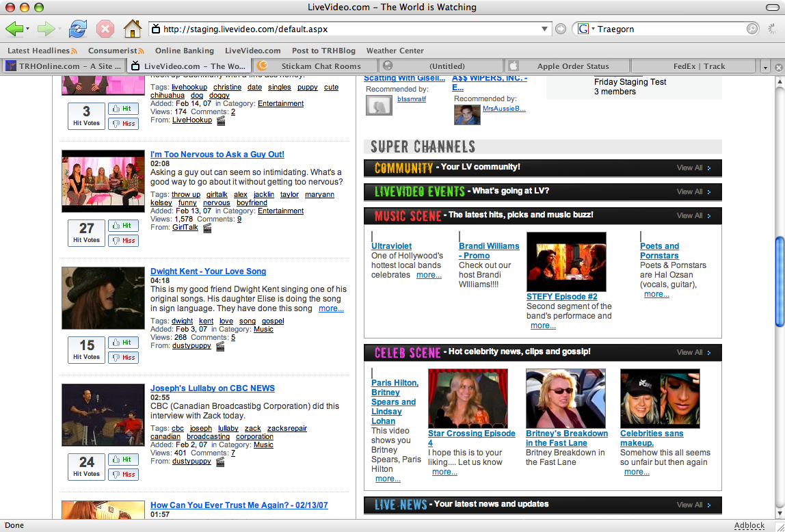This screenshot has height=532, width=785.
Task: View All in the Music Scene channel
Action: point(693,215)
